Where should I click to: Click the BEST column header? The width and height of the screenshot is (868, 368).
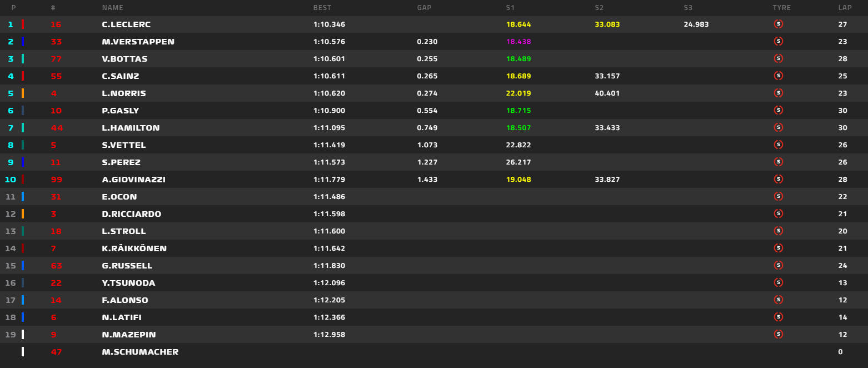tap(322, 8)
